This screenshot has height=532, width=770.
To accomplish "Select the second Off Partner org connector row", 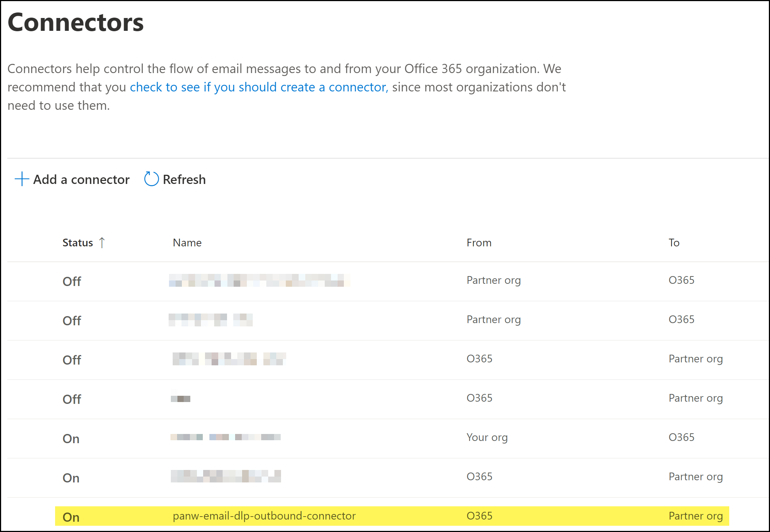I will [211, 320].
